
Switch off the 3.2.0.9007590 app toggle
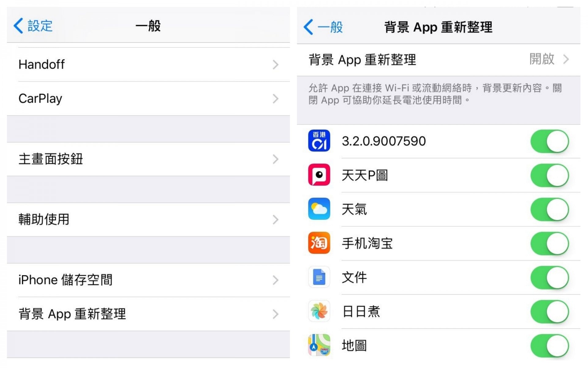coord(549,141)
